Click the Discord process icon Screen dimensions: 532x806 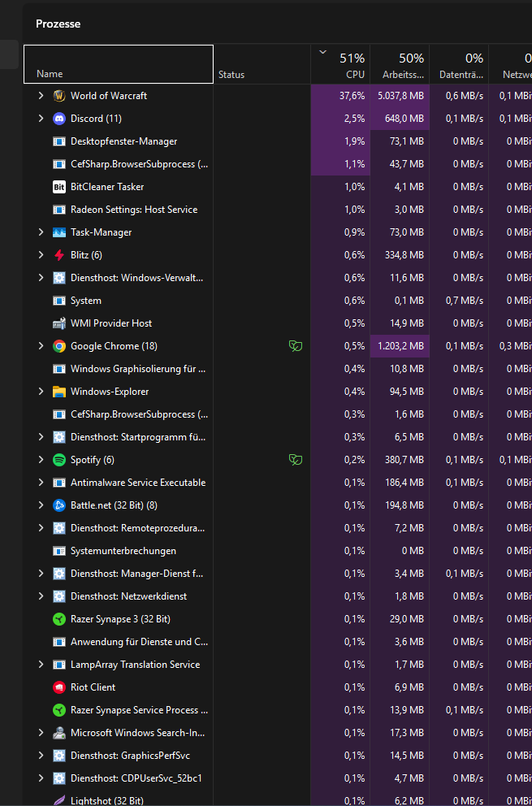[x=59, y=119]
